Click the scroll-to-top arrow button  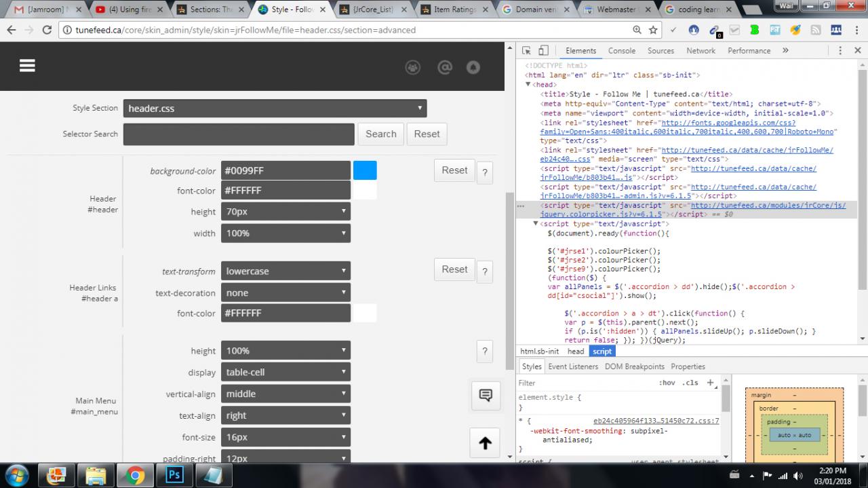click(485, 443)
